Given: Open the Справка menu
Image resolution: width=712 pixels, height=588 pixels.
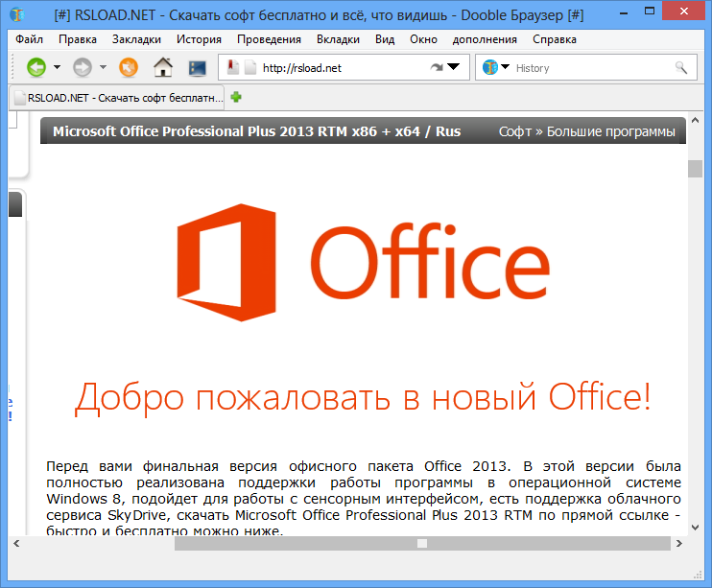Looking at the screenshot, I should pos(555,39).
